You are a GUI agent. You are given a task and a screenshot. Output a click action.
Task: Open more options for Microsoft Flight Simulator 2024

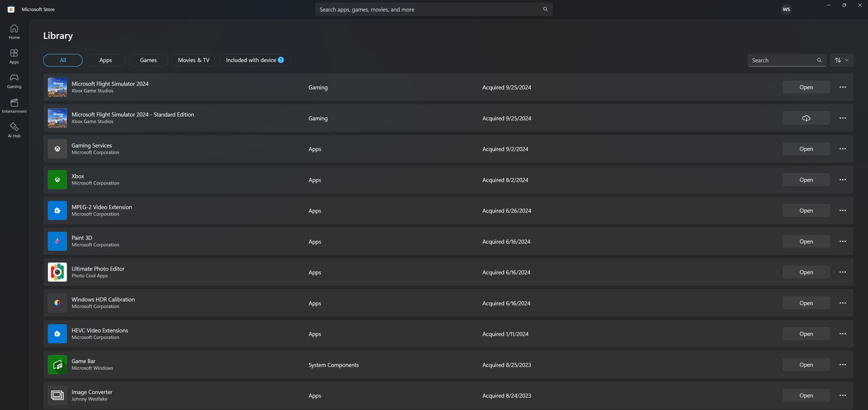point(843,87)
